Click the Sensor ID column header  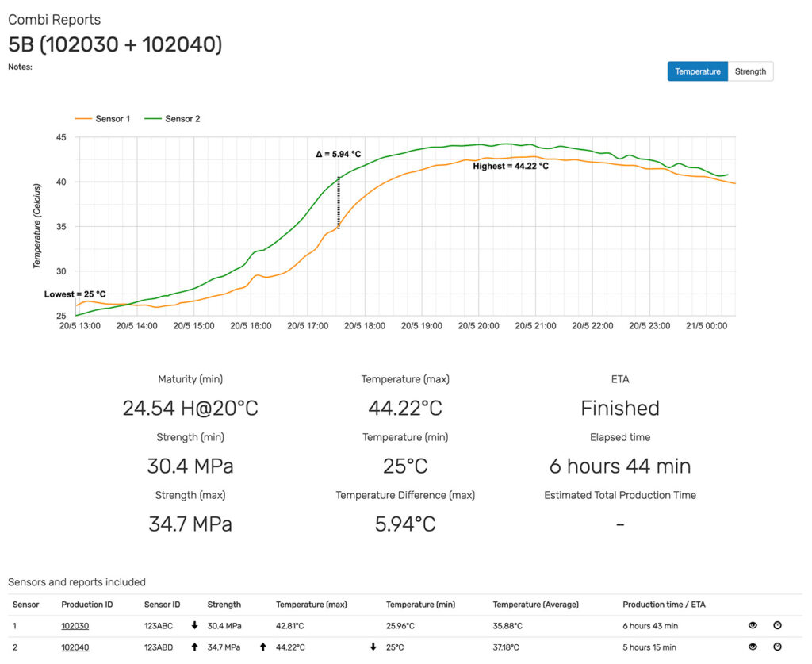[162, 605]
